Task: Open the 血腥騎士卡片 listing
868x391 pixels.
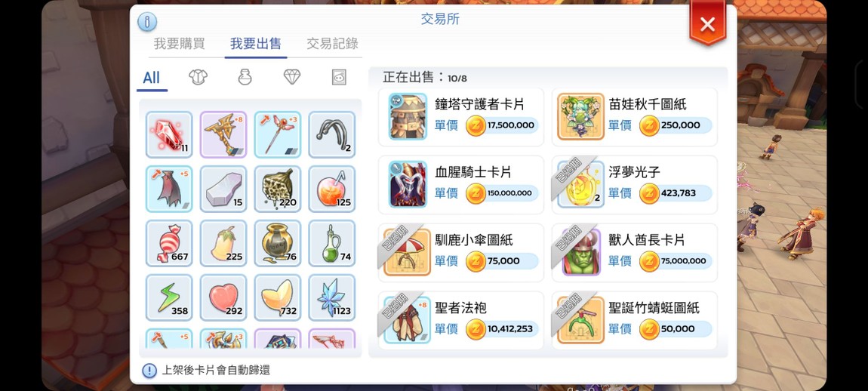Action: tap(461, 184)
